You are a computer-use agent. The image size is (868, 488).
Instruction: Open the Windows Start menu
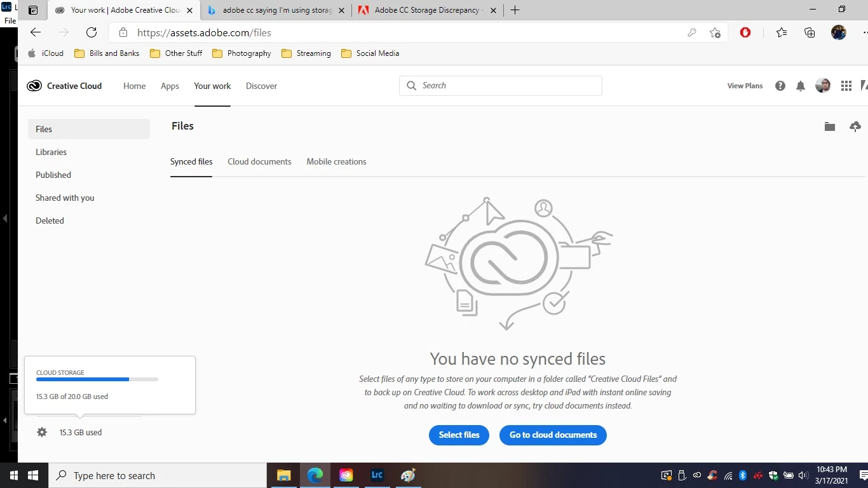pyautogui.click(x=33, y=475)
